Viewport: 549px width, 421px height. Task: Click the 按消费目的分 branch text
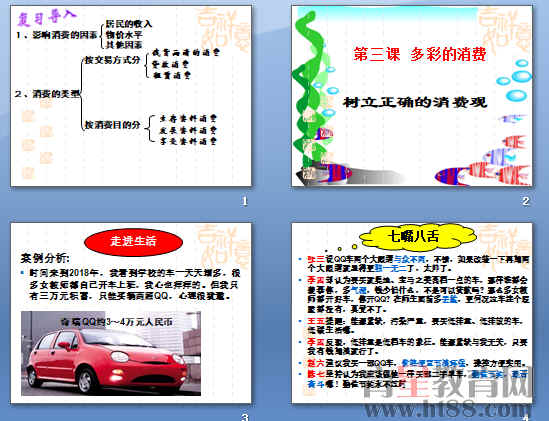(113, 125)
